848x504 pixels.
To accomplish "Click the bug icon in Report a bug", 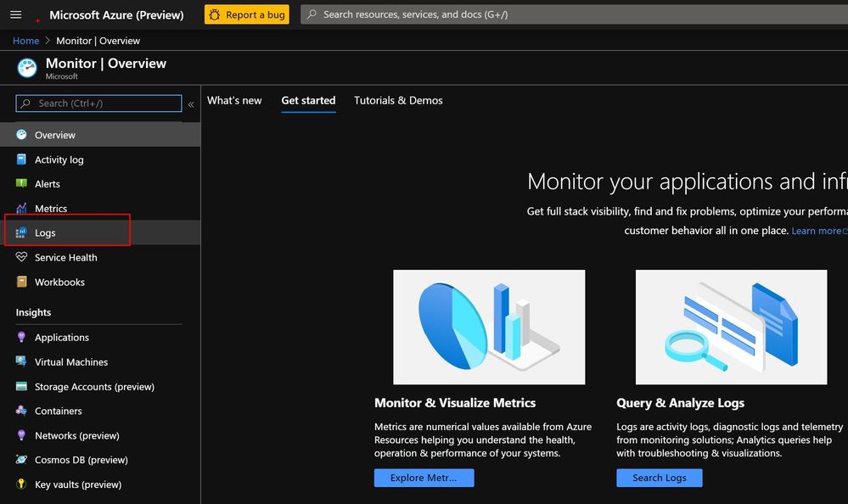I will click(x=215, y=14).
